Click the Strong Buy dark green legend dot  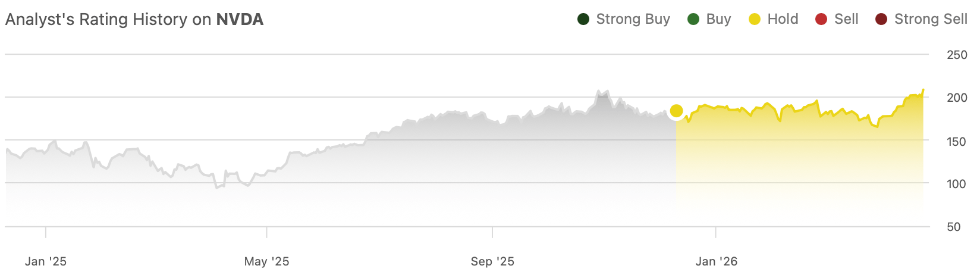coord(583,20)
